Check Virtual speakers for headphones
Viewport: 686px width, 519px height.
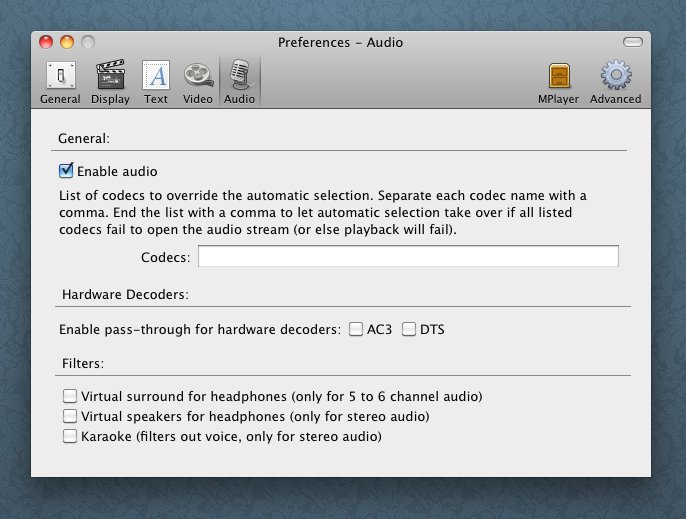pyautogui.click(x=70, y=416)
